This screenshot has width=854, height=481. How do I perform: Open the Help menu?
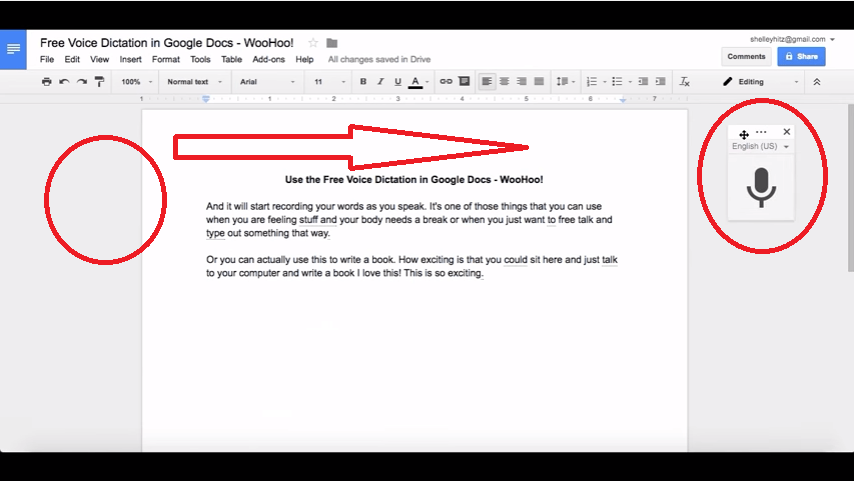pyautogui.click(x=304, y=59)
